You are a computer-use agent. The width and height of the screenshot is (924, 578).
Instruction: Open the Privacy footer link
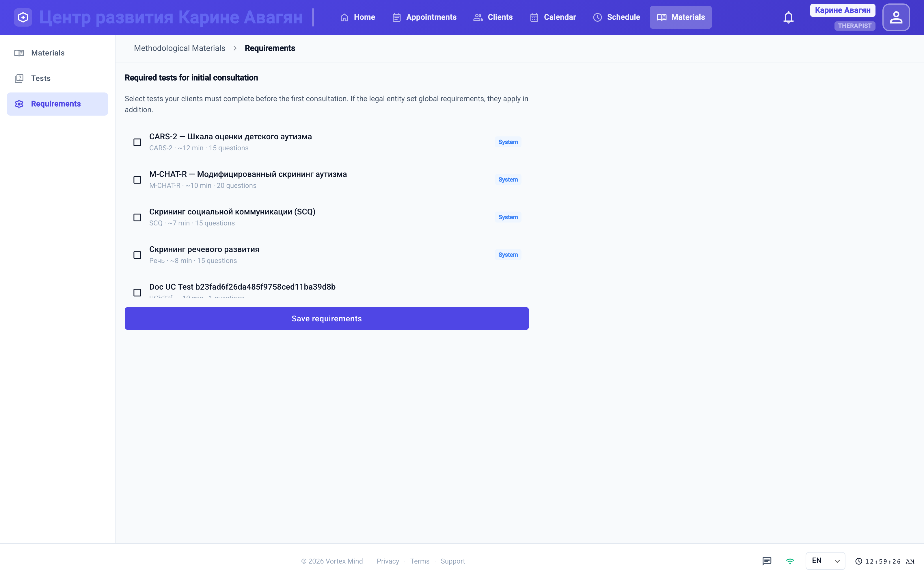click(x=388, y=561)
